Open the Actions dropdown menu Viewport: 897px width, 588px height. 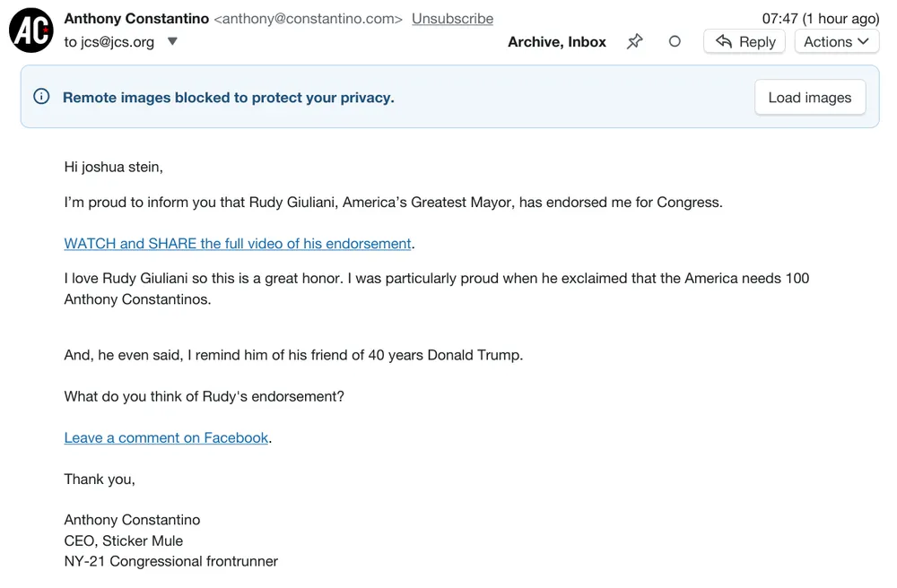[x=836, y=41]
